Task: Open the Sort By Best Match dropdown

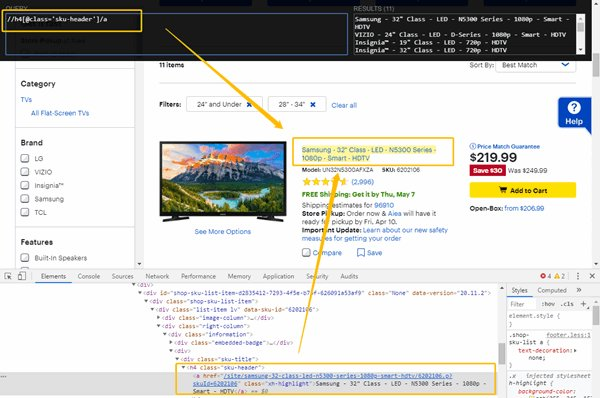Action: 536,65
